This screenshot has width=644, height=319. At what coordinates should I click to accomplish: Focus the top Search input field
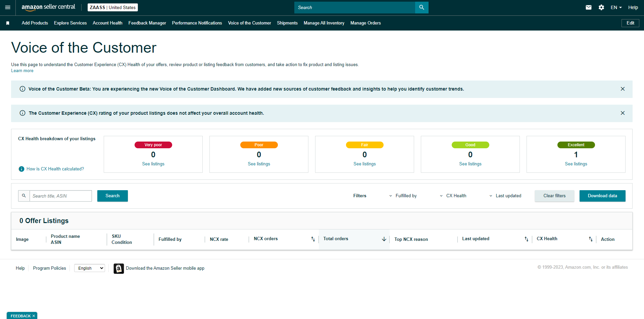click(x=355, y=7)
